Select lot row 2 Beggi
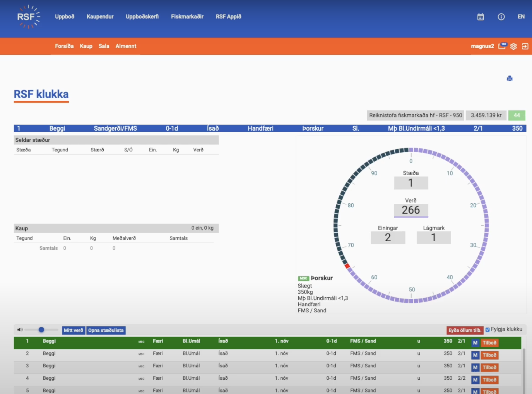The height and width of the screenshot is (394, 532). pyautogui.click(x=267, y=355)
